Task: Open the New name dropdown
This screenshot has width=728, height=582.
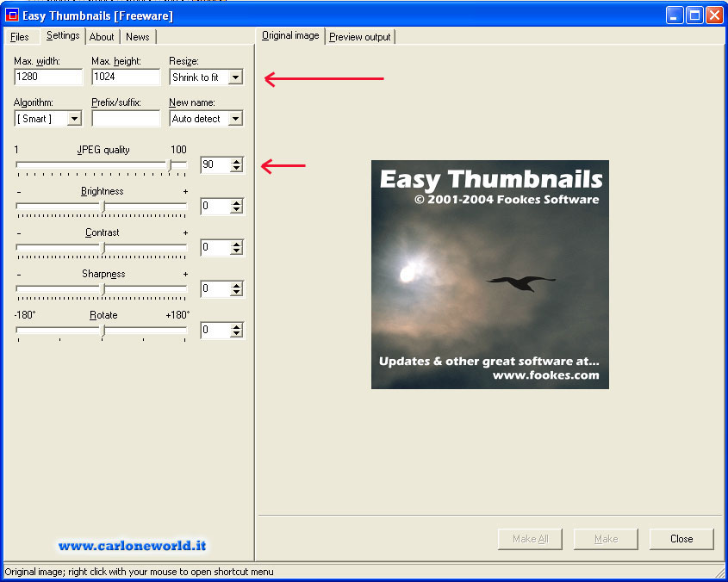Action: click(x=235, y=119)
